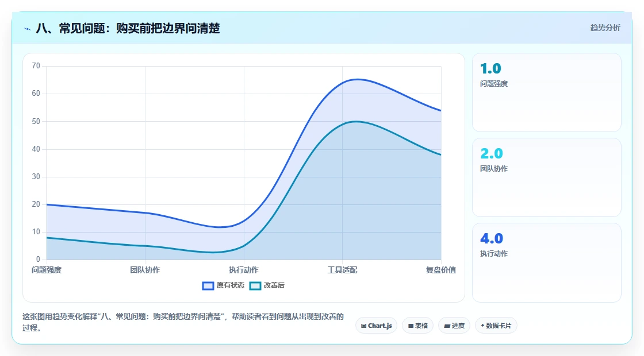Click the section title 八、常见问题
The height and width of the screenshot is (356, 644).
click(x=128, y=28)
